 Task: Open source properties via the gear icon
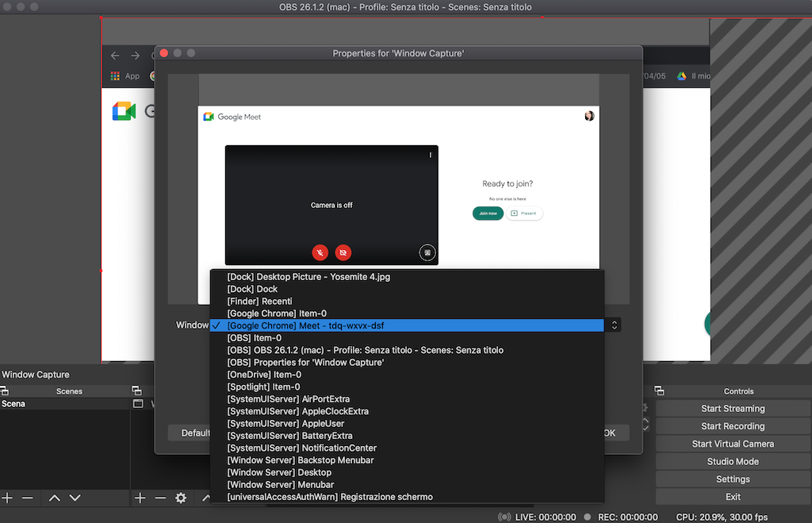[181, 498]
